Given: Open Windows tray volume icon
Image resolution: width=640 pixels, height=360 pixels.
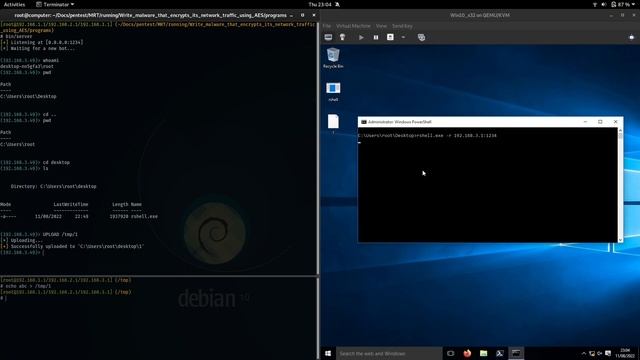Looking at the screenshot, I should coord(600,353).
